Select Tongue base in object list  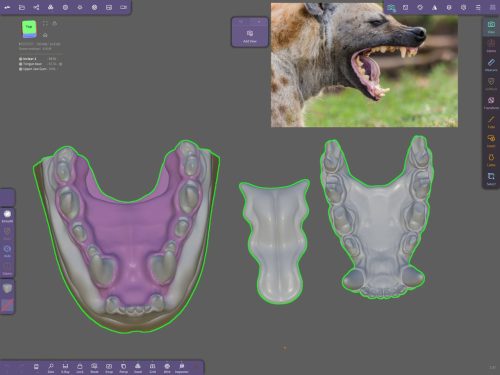point(32,64)
